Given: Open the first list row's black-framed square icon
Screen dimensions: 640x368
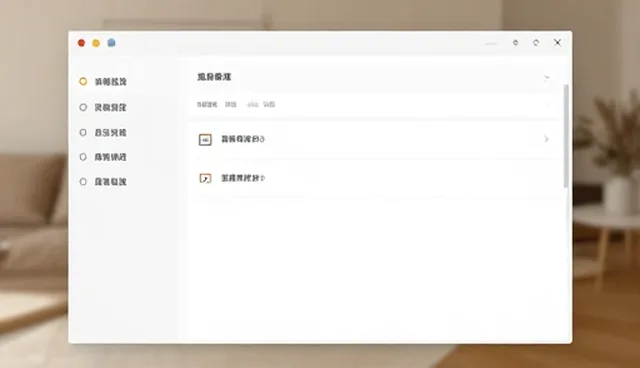Looking at the screenshot, I should [x=205, y=140].
